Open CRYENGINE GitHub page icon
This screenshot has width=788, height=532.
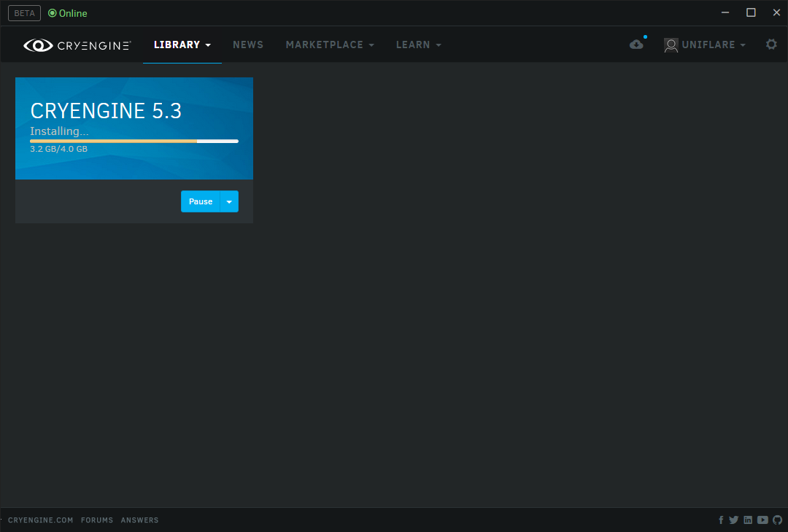tap(778, 520)
